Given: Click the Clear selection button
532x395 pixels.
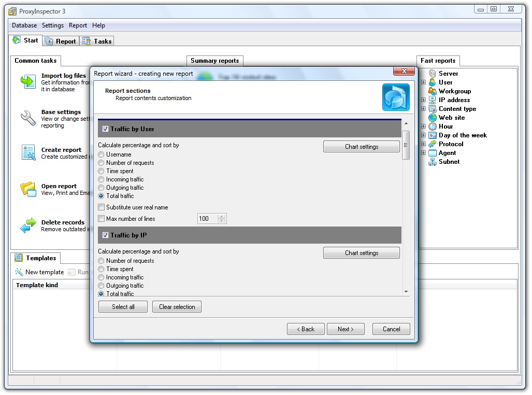Looking at the screenshot, I should pos(177,307).
